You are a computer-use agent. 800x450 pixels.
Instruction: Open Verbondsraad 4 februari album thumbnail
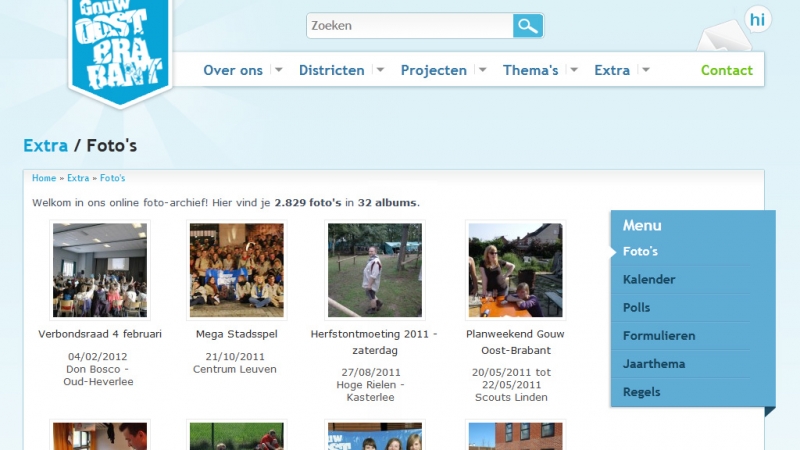100,270
